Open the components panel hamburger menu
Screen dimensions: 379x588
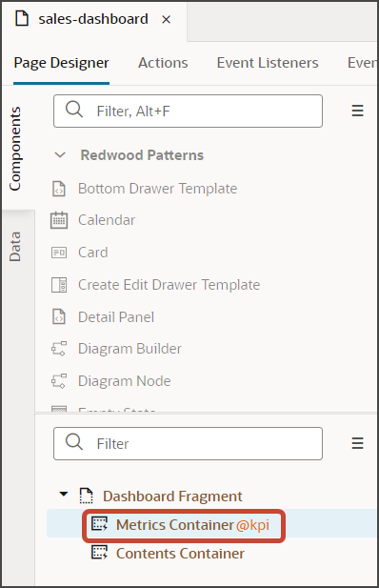[358, 111]
